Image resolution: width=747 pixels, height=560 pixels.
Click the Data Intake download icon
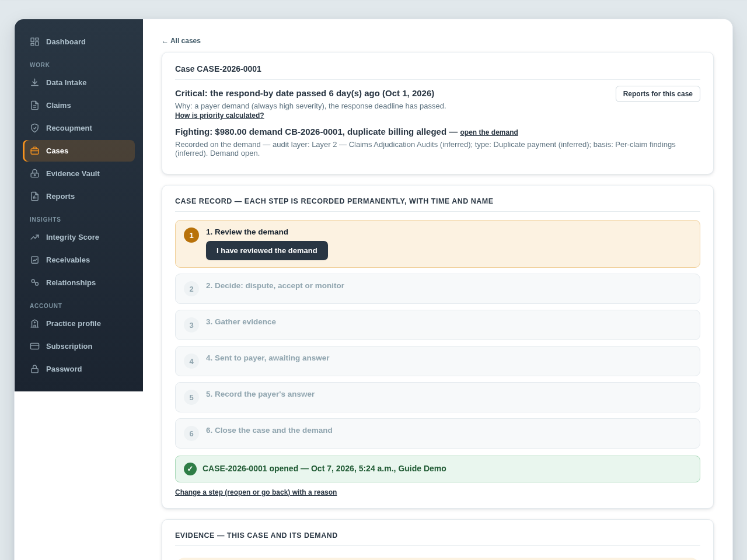coord(34,83)
